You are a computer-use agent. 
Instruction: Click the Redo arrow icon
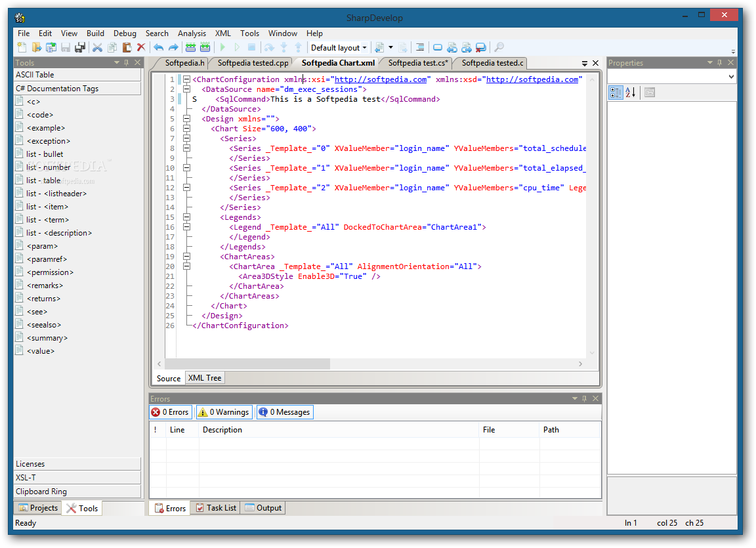173,47
